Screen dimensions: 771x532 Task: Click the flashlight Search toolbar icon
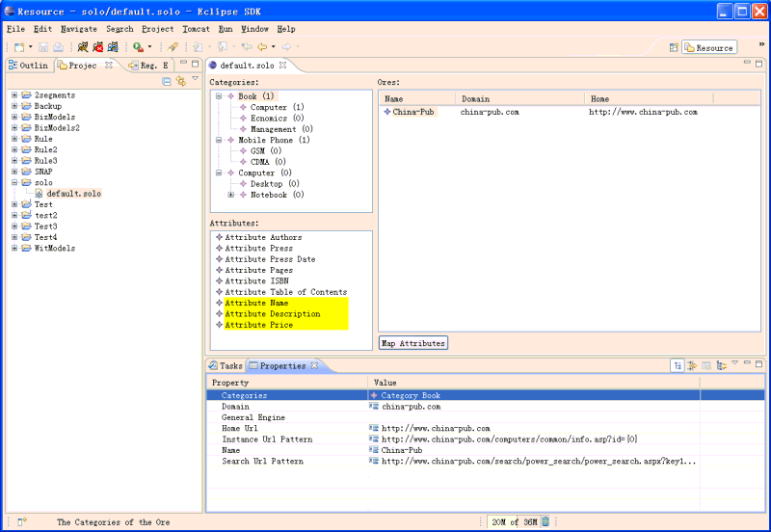click(x=173, y=47)
